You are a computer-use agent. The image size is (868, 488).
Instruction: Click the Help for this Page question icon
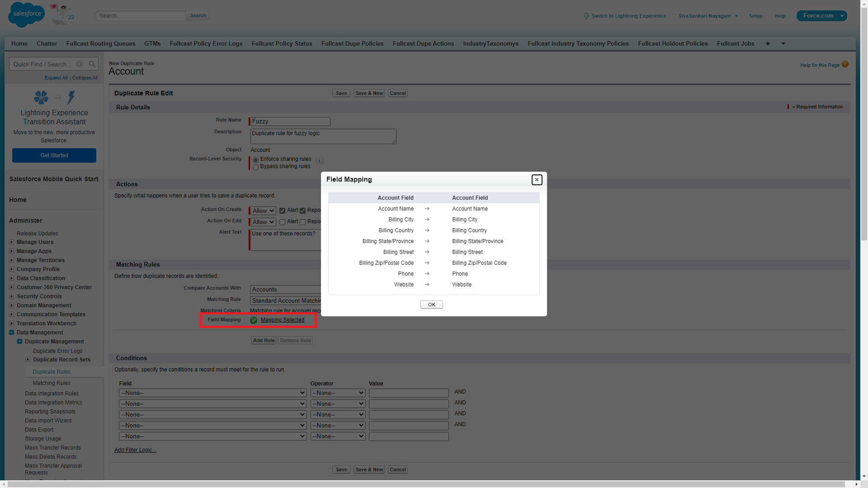[845, 65]
